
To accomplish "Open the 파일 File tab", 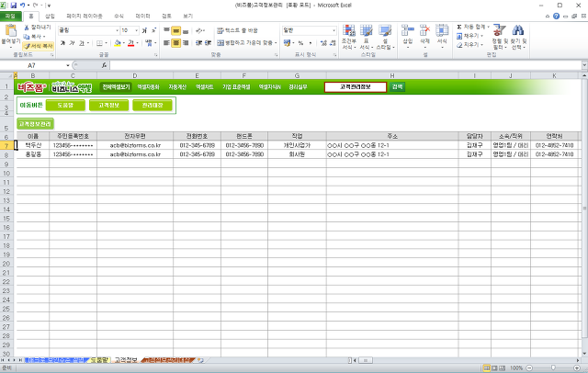I will coord(10,17).
